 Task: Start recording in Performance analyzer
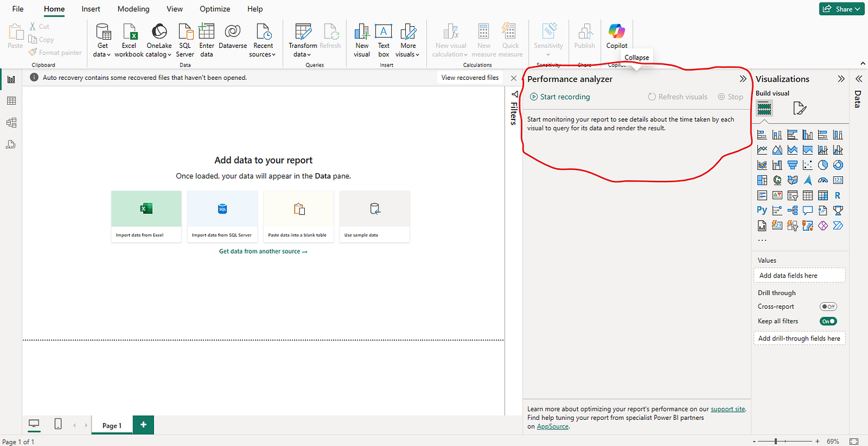click(x=559, y=96)
